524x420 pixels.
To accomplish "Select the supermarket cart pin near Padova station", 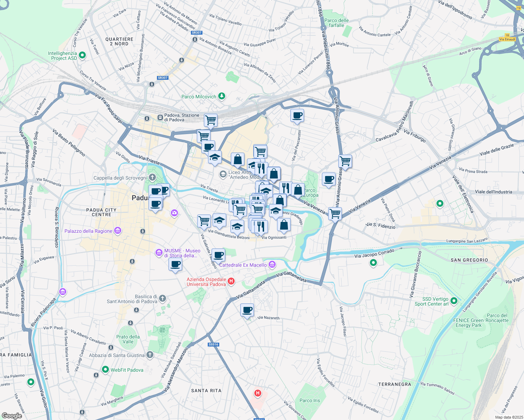I will pos(211,120).
